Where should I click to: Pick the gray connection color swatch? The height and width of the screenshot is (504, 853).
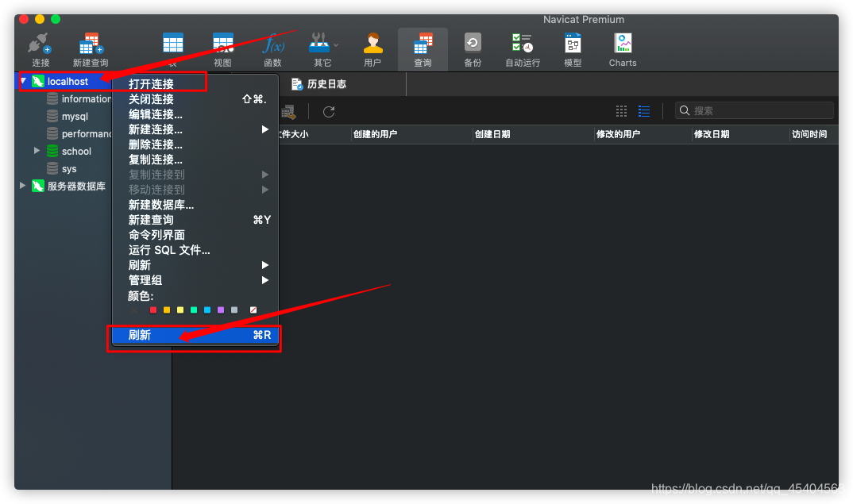click(234, 310)
